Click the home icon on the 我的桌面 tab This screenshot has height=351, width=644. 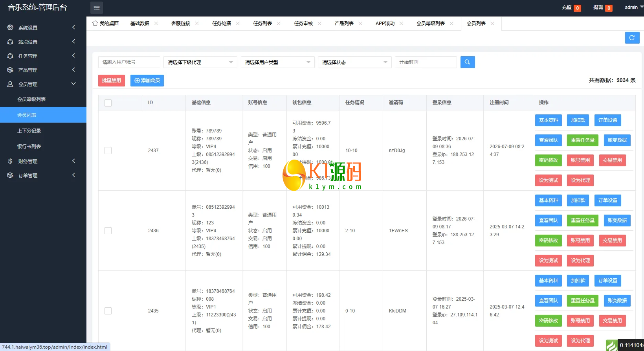tap(95, 23)
